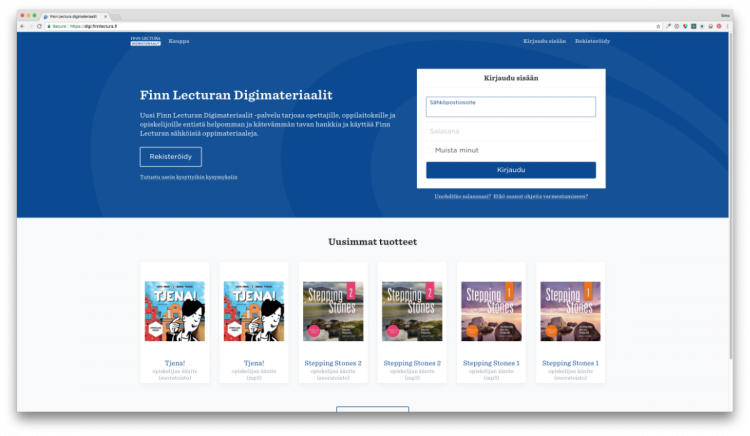Click the profile name in the title bar
This screenshot has height=436, width=750.
pyautogui.click(x=725, y=16)
